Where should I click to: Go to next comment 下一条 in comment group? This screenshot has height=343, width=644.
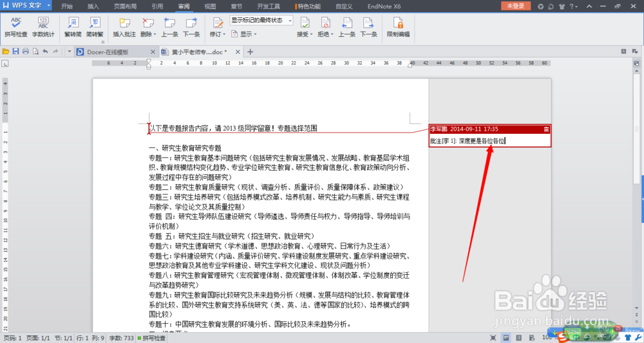tap(191, 27)
